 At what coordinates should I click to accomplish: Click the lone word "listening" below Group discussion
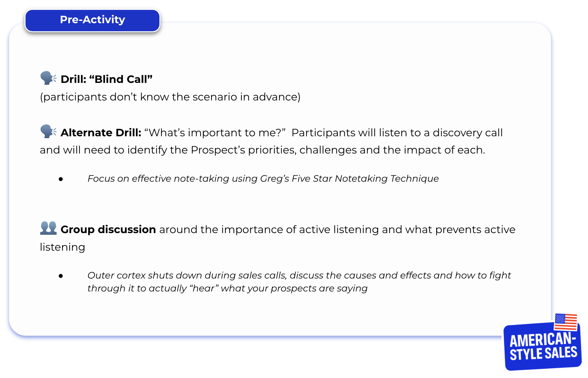point(62,247)
